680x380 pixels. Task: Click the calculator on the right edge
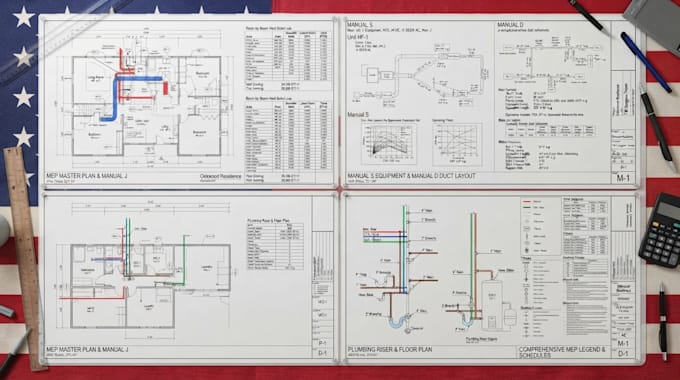coord(660,230)
